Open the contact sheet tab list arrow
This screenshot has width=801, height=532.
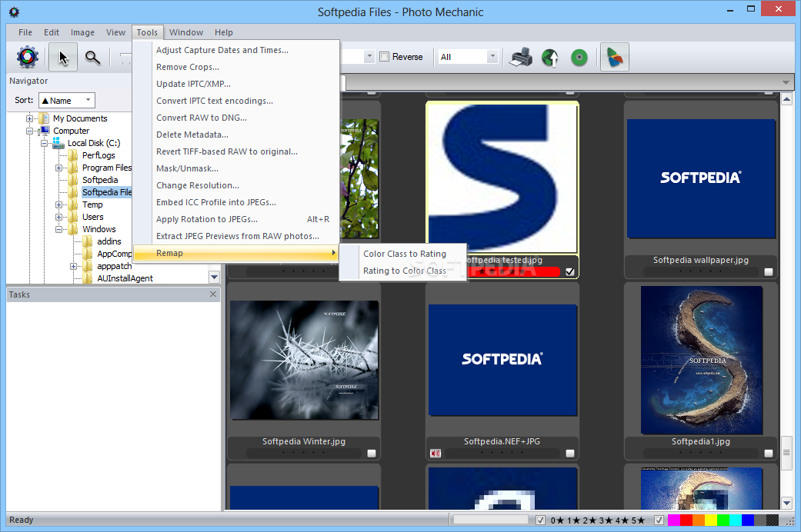click(786, 82)
